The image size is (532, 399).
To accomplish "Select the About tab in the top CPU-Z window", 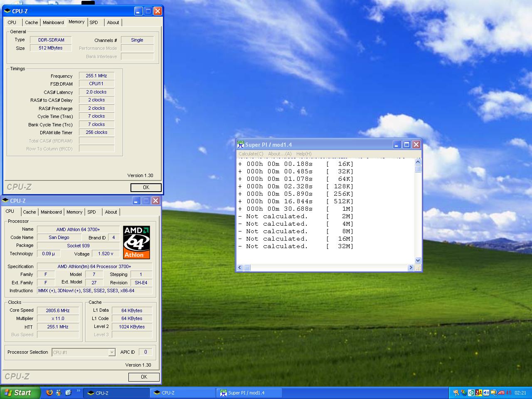I will [113, 22].
